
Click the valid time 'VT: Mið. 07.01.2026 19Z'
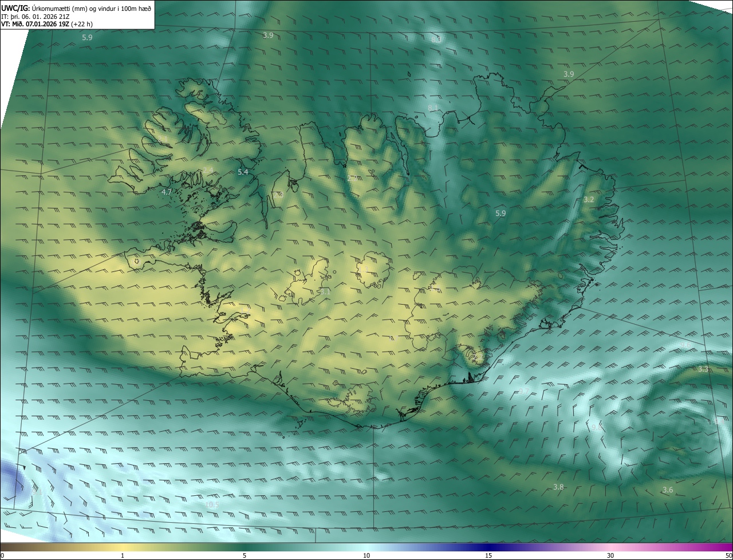click(x=35, y=24)
